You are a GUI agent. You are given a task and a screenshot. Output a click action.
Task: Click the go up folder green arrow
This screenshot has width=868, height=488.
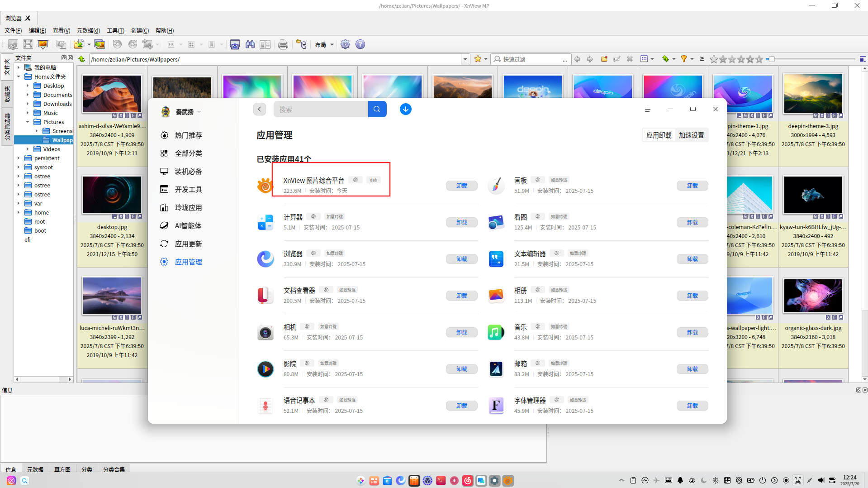pos(82,59)
